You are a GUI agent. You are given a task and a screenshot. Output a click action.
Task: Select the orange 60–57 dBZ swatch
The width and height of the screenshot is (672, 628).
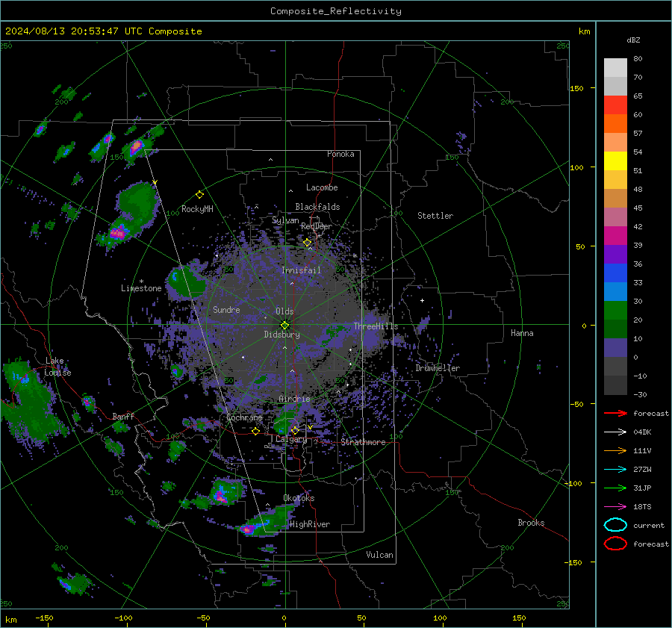(x=615, y=124)
